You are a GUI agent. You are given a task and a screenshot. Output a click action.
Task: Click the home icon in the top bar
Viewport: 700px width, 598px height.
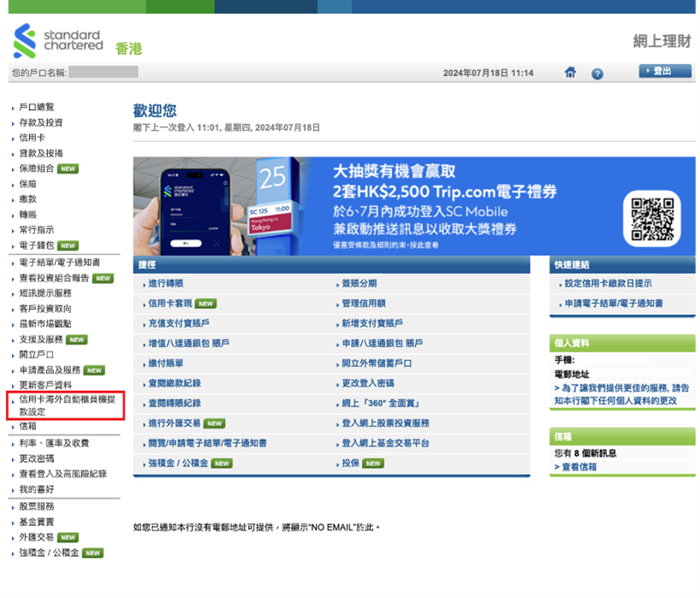[x=570, y=73]
